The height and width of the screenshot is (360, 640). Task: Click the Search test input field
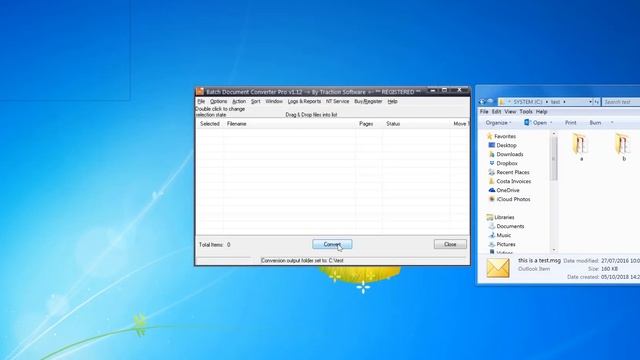point(620,102)
